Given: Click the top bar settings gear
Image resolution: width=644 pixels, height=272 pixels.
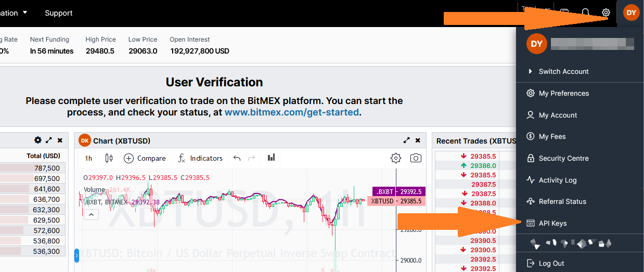Looking at the screenshot, I should tap(606, 12).
